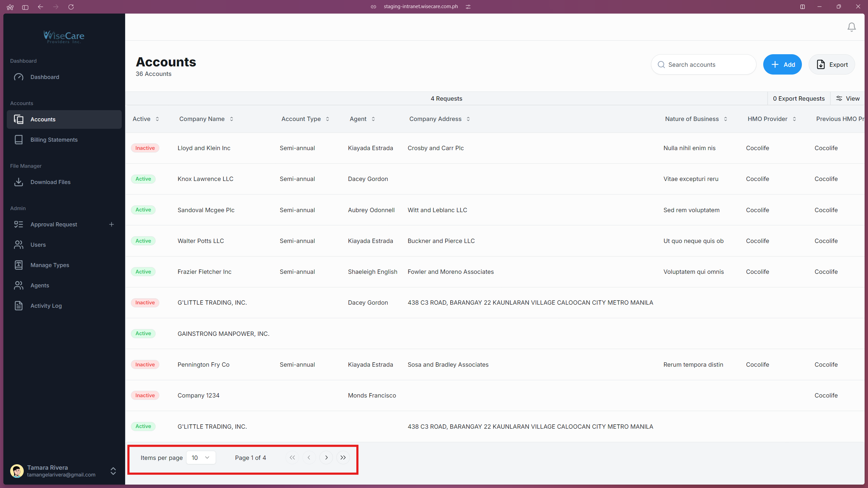
Task: Expand the Tamara Rivera profile menu
Action: [113, 471]
